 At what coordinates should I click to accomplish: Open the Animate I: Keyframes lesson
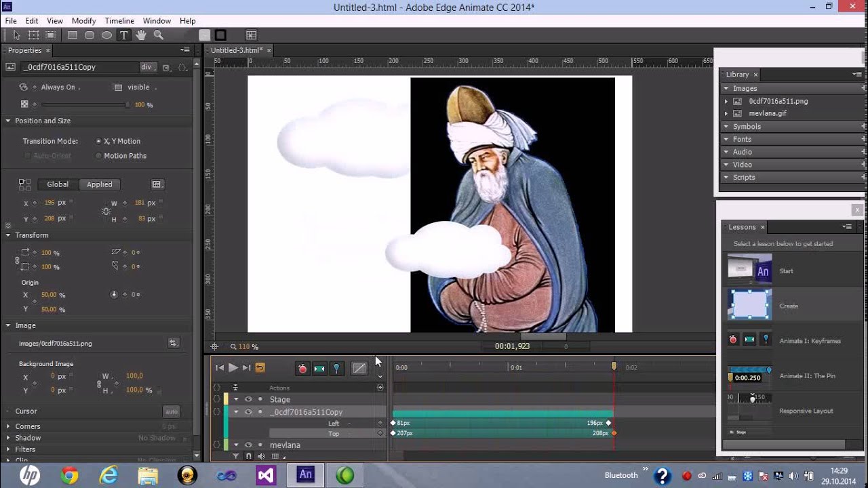point(793,340)
